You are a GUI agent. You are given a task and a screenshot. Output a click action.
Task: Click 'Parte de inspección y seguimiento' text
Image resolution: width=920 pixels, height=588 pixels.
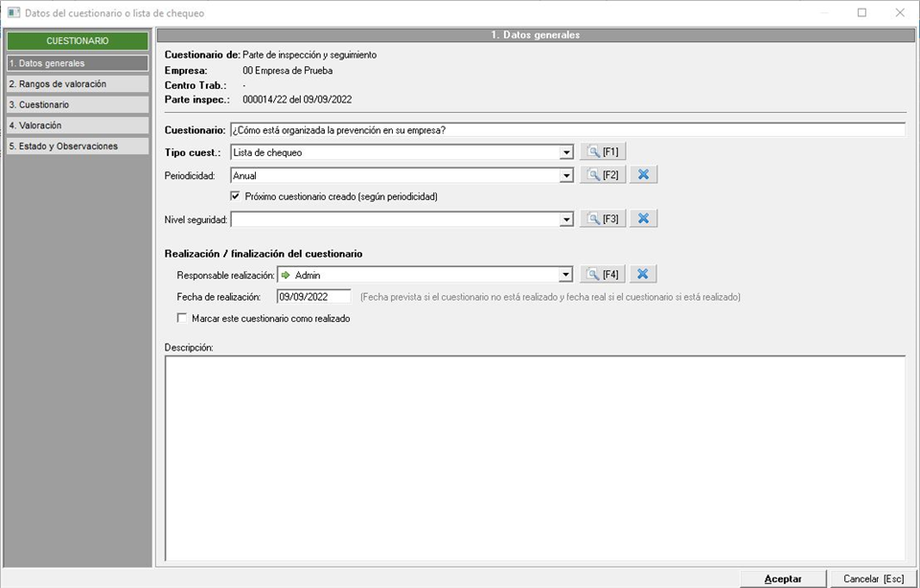point(310,56)
